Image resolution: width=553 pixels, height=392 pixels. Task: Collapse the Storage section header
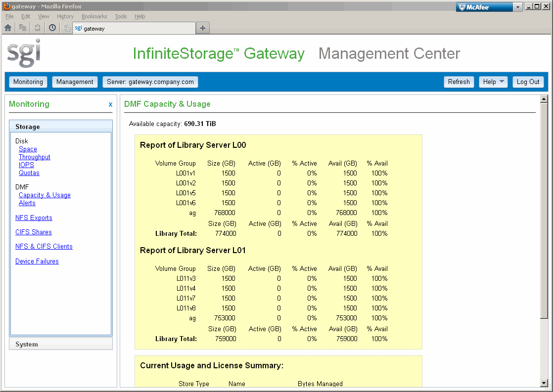(x=61, y=127)
